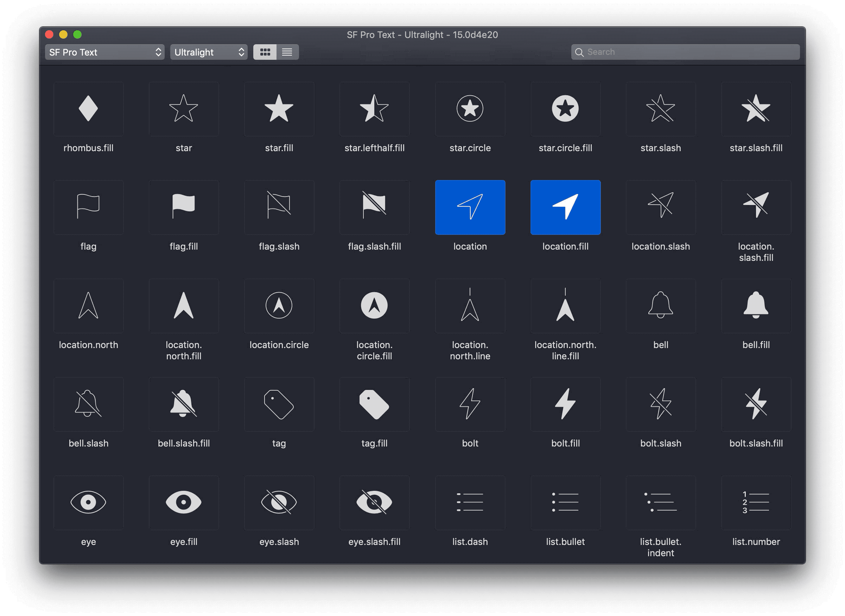Image resolution: width=845 pixels, height=616 pixels.
Task: Select the location.circle.fill glyph
Action: pos(374,306)
